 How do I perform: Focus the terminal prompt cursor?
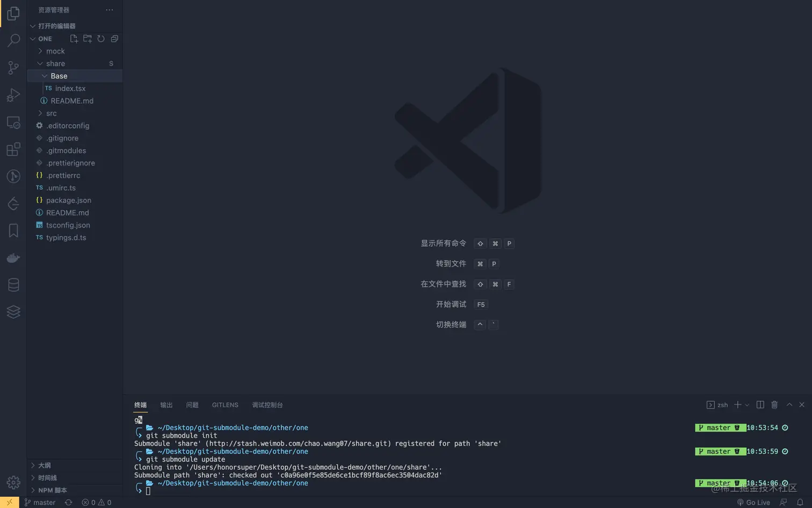(148, 491)
